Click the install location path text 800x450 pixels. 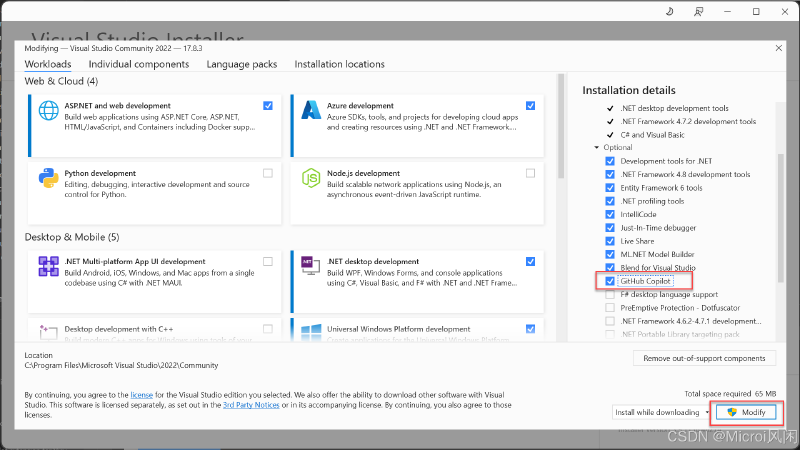[x=121, y=365]
